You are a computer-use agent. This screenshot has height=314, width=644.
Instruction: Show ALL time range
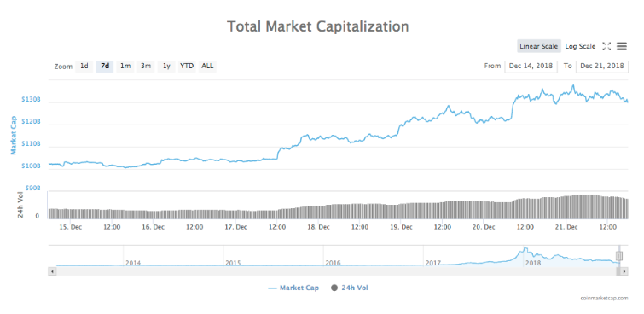[207, 67]
